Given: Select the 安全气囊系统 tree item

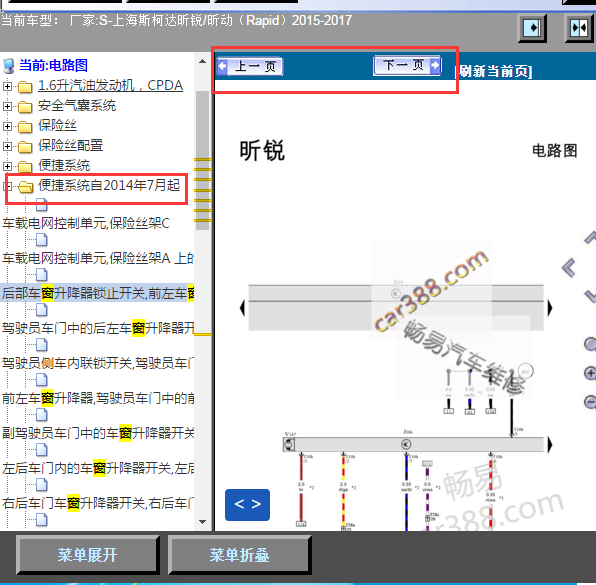Looking at the screenshot, I should point(77,106).
